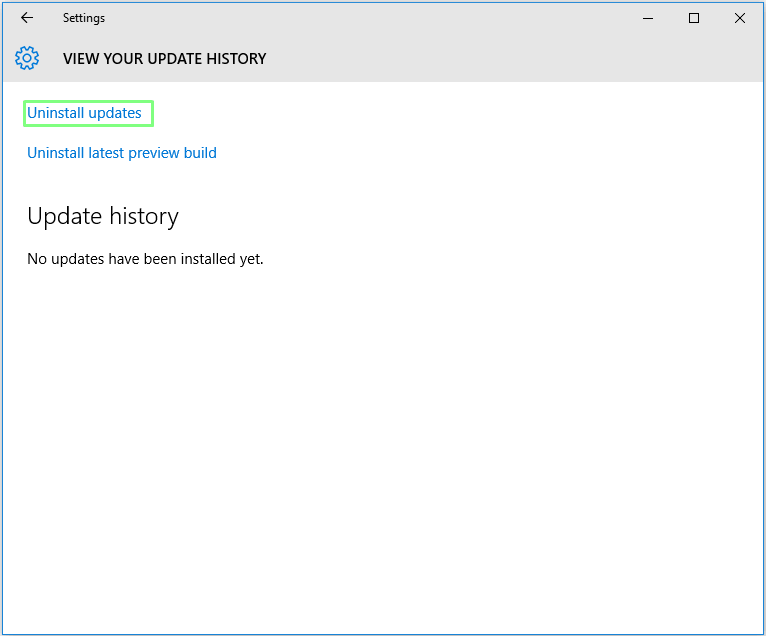The image size is (766, 636).
Task: Click the blue Settings gear icon
Action: 27,58
